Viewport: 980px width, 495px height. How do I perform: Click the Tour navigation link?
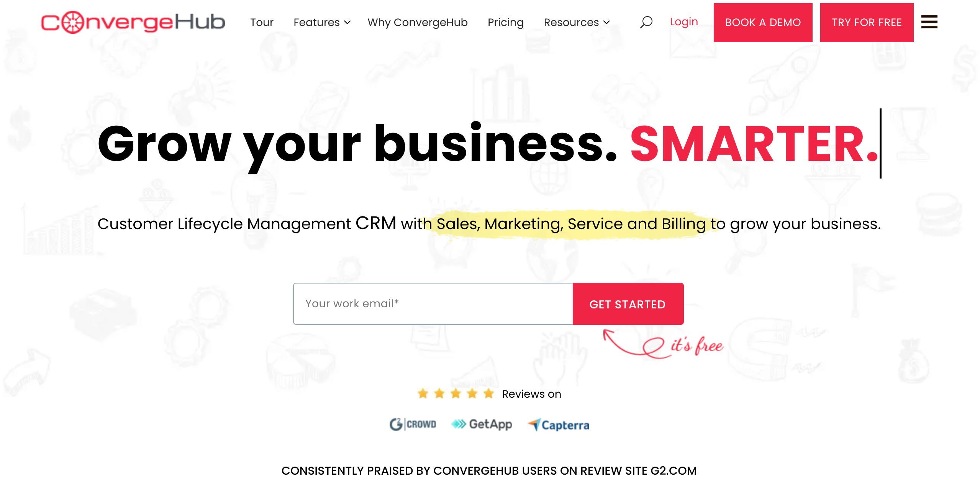tap(262, 22)
